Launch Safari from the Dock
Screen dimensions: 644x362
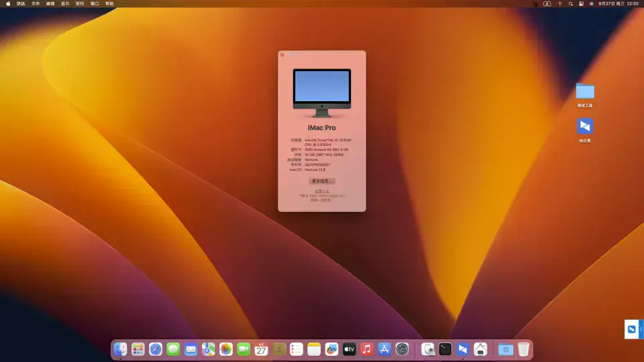(156, 349)
